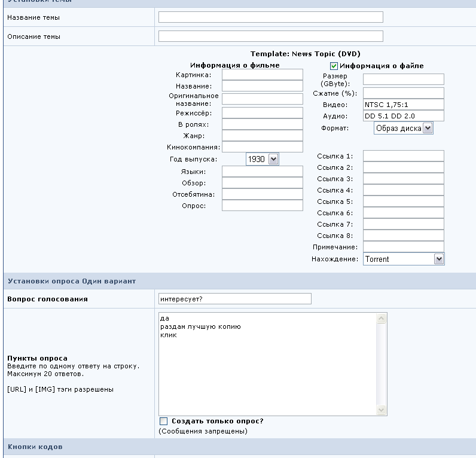Click the Размер (GByte) field
This screenshot has height=458, width=476.
[x=404, y=79]
